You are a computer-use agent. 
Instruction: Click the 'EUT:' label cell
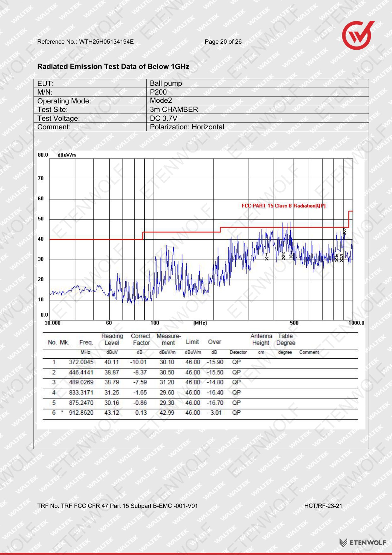(90, 83)
